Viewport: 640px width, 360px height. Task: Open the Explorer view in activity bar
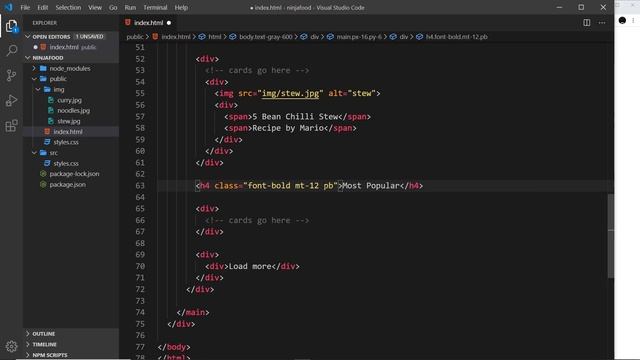(x=11, y=26)
